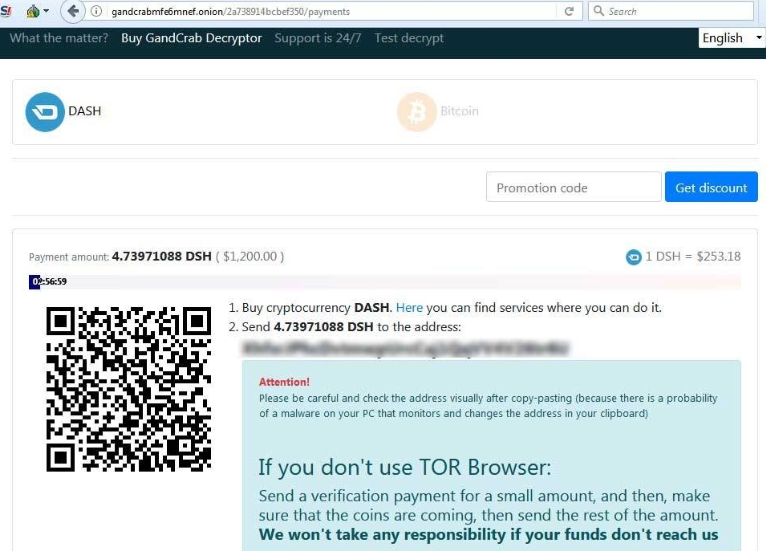Expand the Tor button dropdown arrow
The width and height of the screenshot is (766, 551).
(x=46, y=11)
